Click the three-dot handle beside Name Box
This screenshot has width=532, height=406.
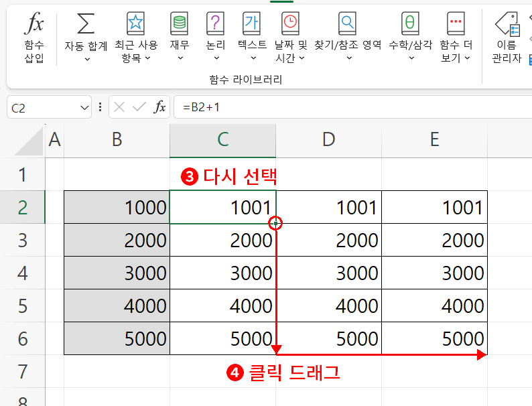point(100,107)
